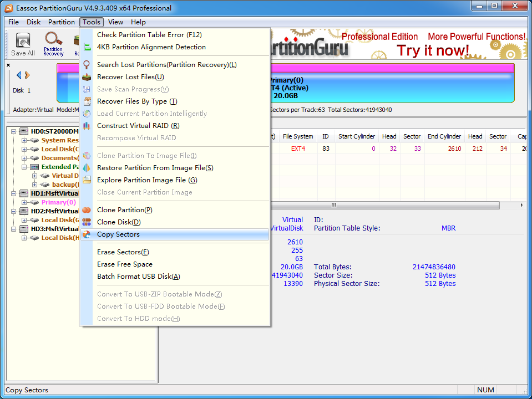Click the Start Cylinder column header
The width and height of the screenshot is (532, 399).
[357, 136]
